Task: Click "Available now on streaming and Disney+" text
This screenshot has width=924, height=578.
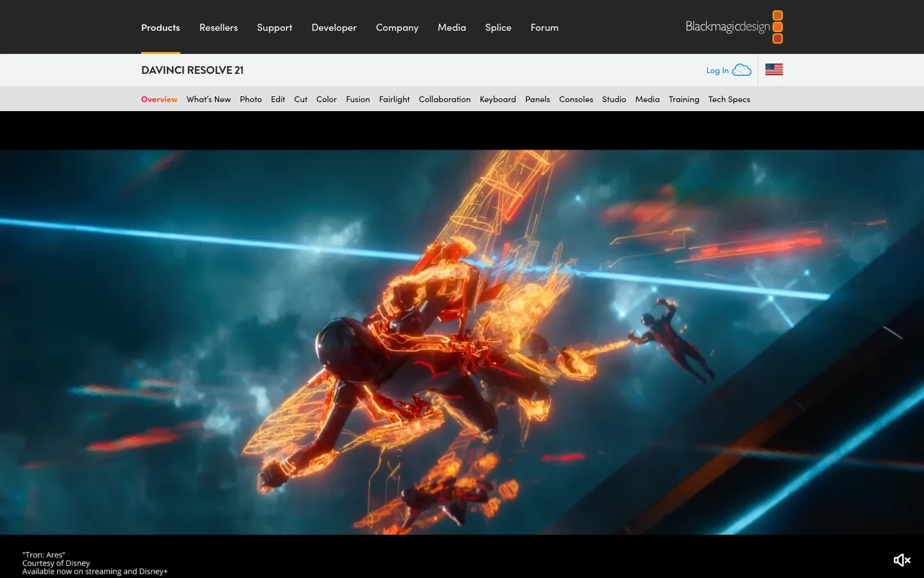Action: click(x=95, y=572)
